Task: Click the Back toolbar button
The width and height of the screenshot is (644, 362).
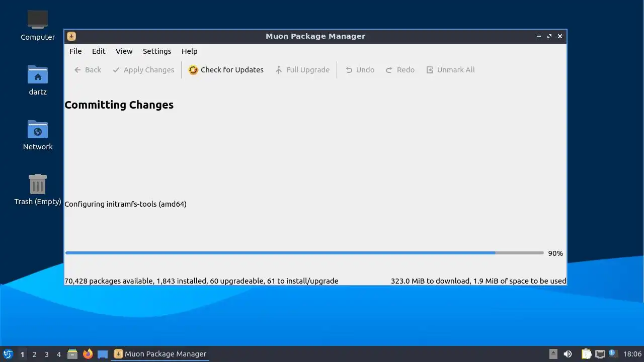Action: coord(88,70)
